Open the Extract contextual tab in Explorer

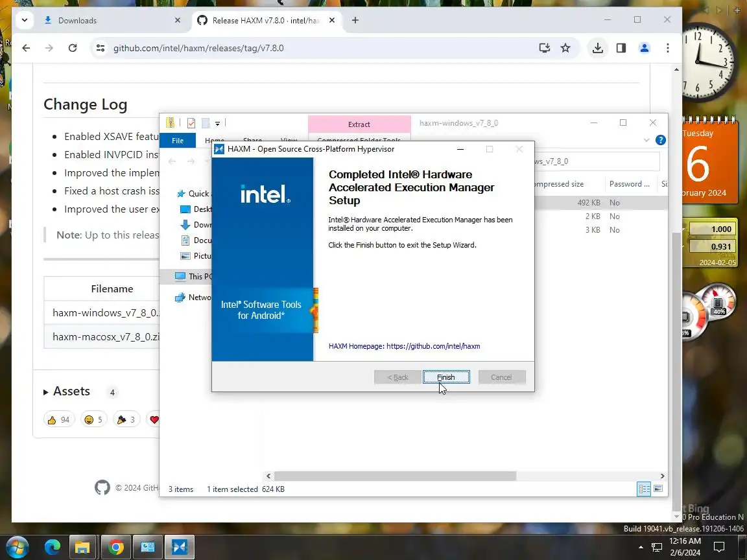pos(359,124)
